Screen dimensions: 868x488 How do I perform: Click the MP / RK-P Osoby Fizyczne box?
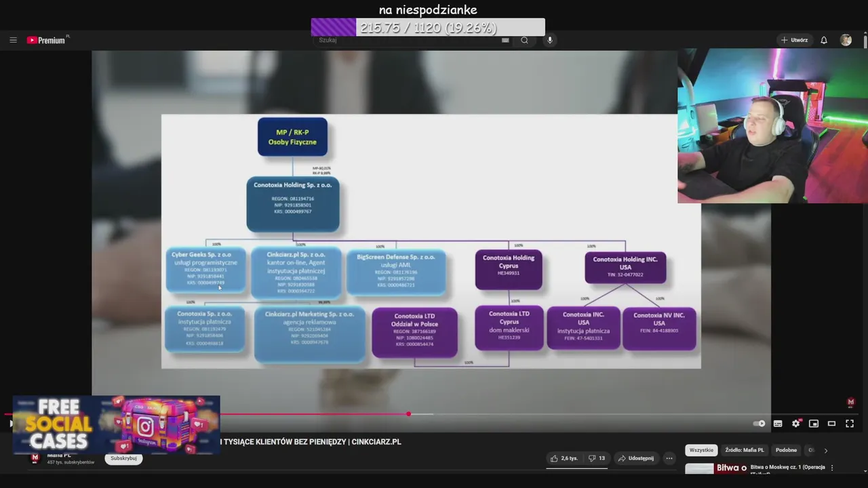(292, 137)
